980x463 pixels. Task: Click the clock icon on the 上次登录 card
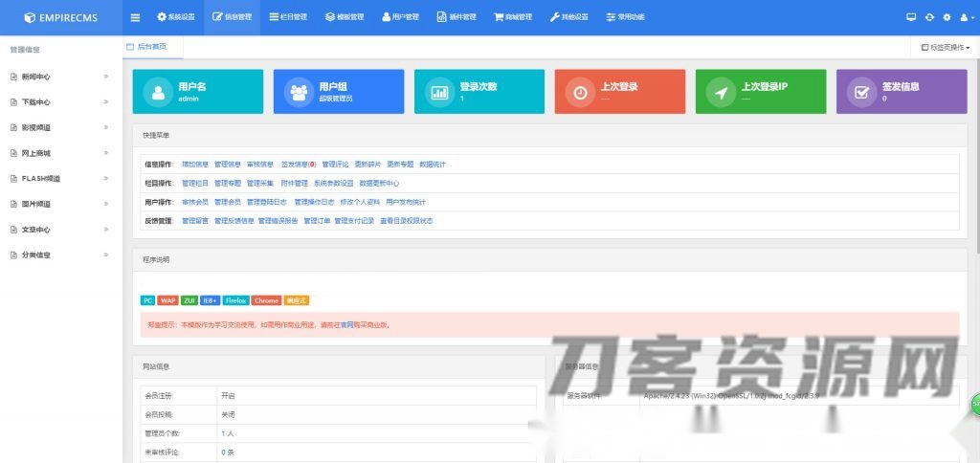581,93
